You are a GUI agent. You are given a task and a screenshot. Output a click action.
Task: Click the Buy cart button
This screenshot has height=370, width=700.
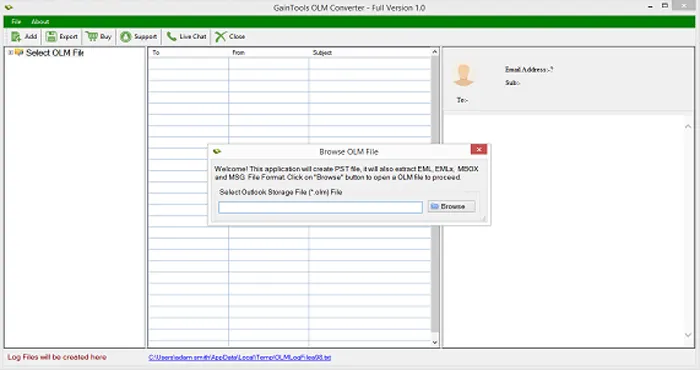pyautogui.click(x=99, y=37)
